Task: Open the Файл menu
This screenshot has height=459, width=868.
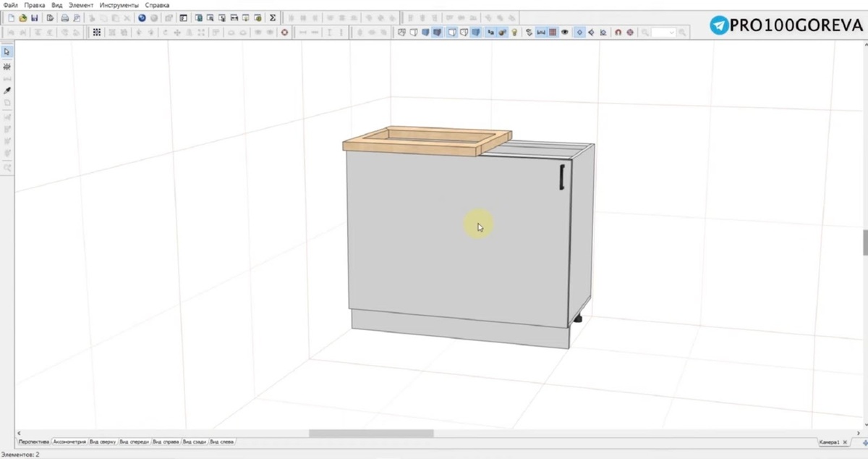Action: coord(9,5)
